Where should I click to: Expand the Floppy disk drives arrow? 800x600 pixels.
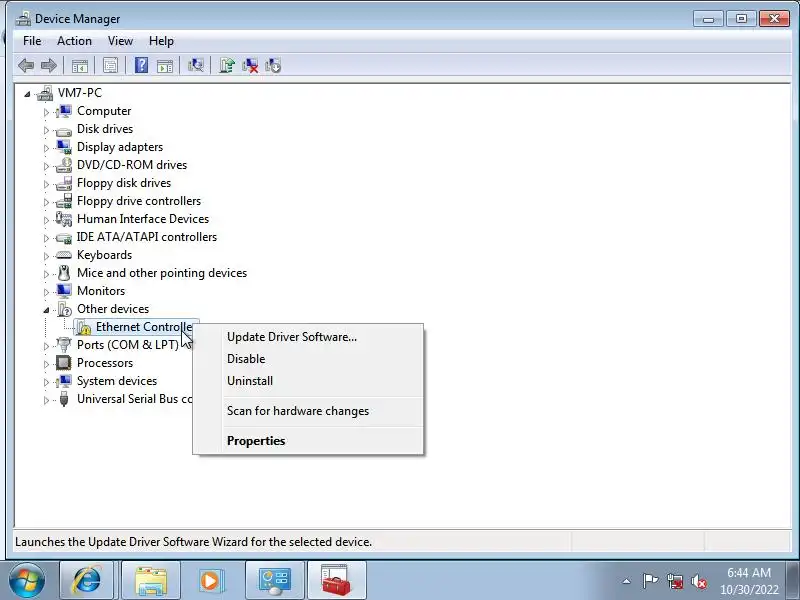[46, 184]
